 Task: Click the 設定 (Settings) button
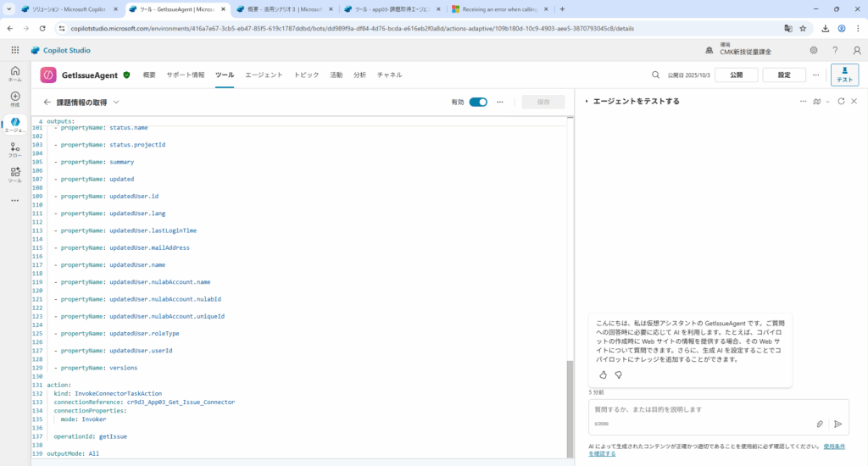coord(784,75)
